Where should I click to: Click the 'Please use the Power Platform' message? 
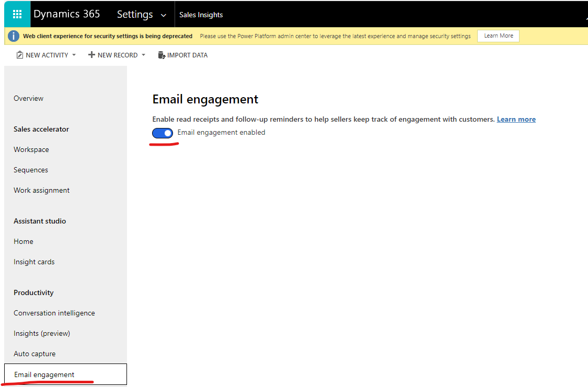coord(335,36)
